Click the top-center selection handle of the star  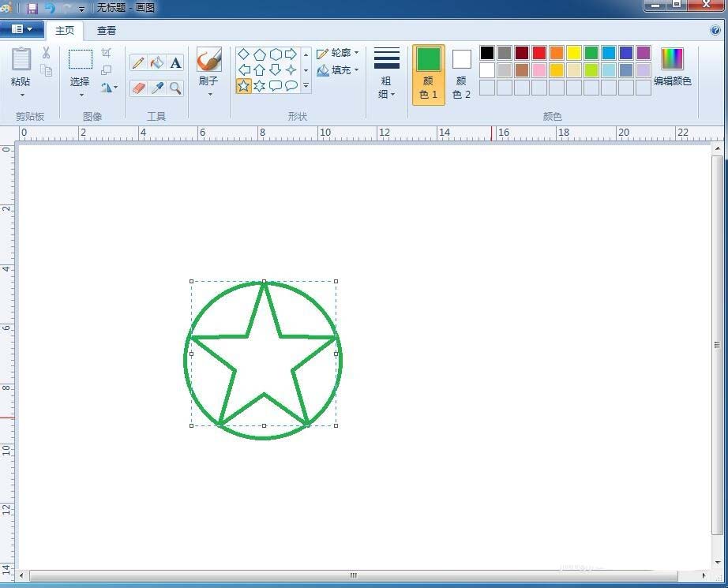[x=265, y=281]
